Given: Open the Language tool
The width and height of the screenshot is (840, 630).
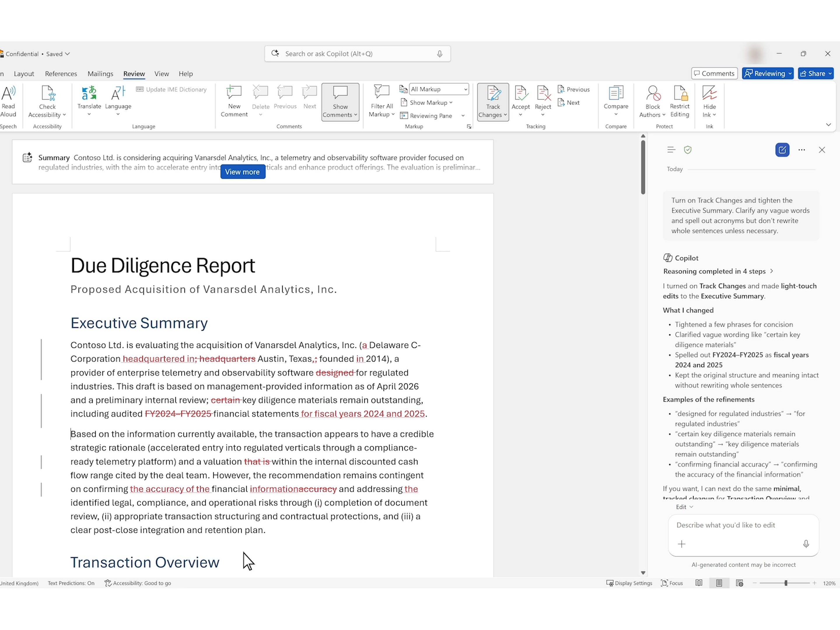Looking at the screenshot, I should click(118, 101).
